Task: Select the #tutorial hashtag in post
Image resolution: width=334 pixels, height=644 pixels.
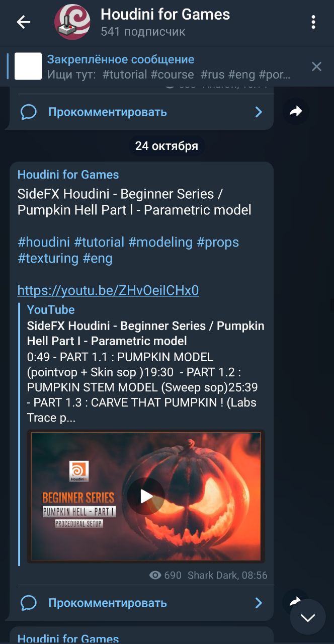Action: click(99, 242)
